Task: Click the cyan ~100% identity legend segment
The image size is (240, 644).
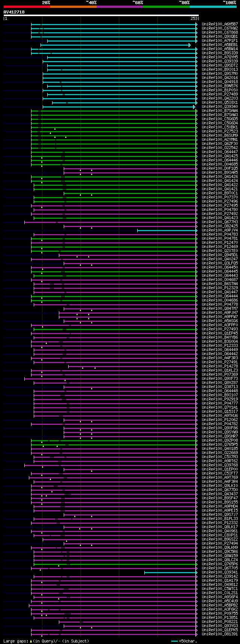Action: pos(213,7)
